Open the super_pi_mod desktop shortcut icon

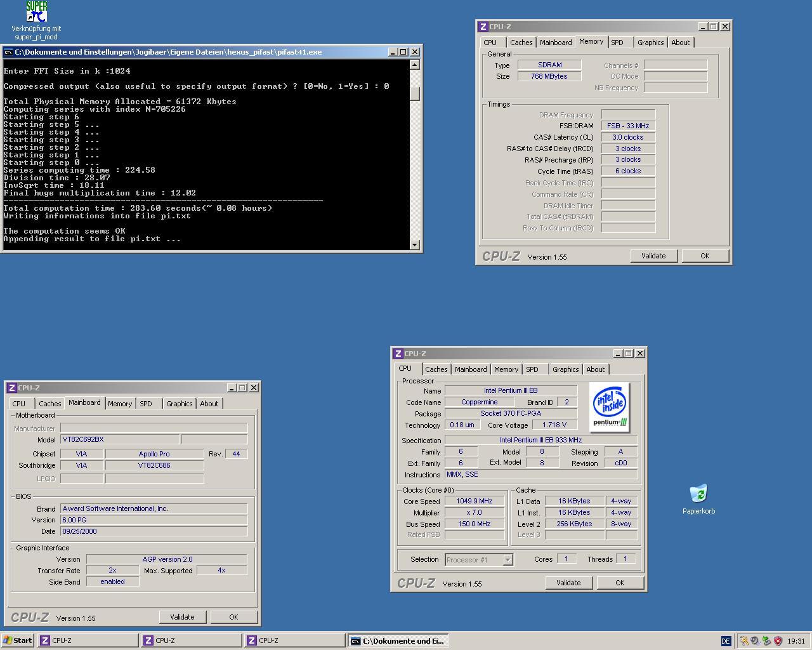coord(36,12)
